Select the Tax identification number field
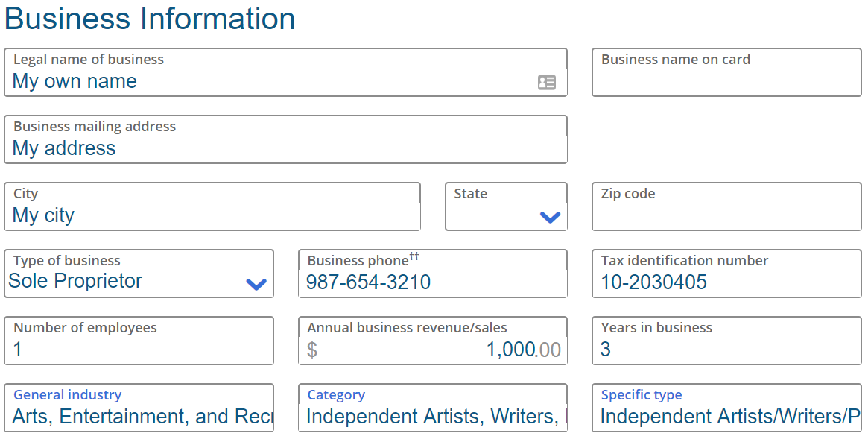868x439 pixels. click(x=726, y=282)
